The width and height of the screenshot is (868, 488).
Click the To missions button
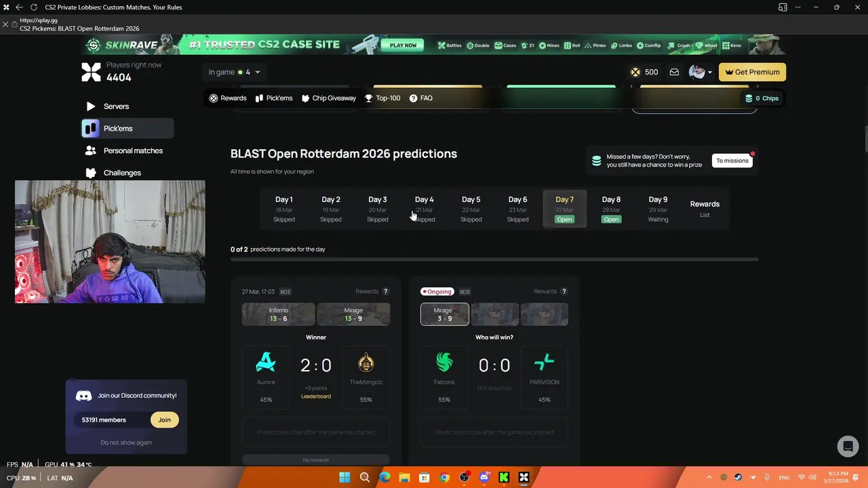pos(732,161)
